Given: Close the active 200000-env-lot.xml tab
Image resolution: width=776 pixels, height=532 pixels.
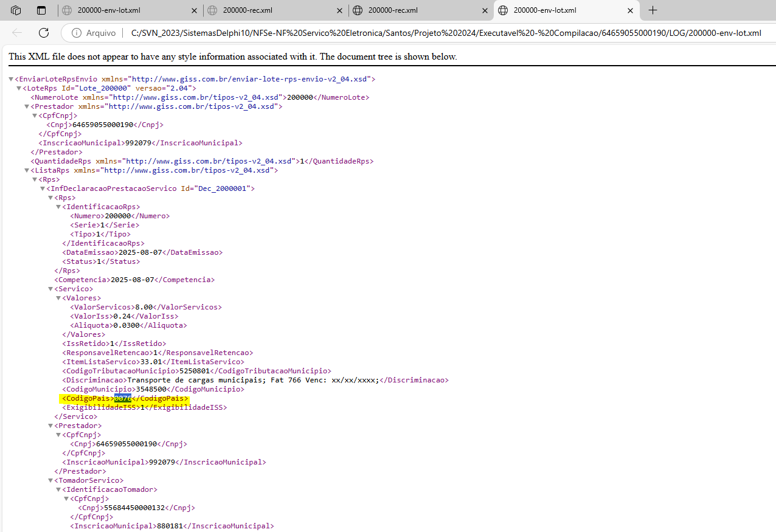Looking at the screenshot, I should pos(630,10).
